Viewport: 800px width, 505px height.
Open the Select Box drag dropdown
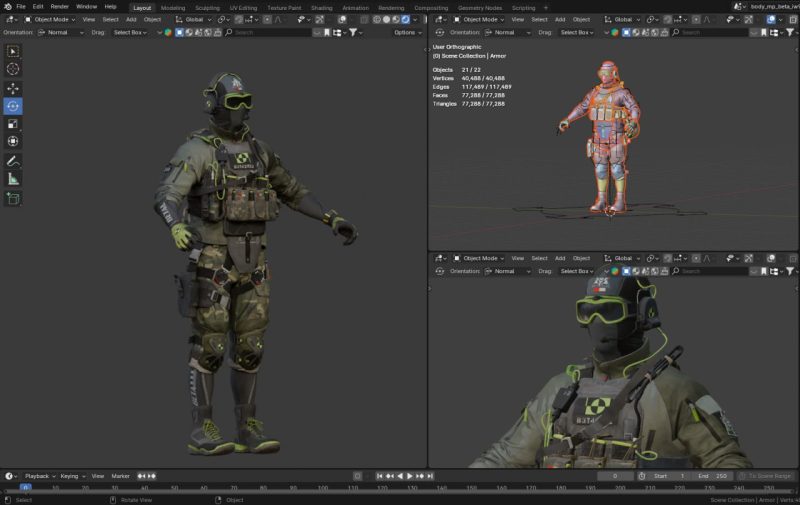[130, 32]
